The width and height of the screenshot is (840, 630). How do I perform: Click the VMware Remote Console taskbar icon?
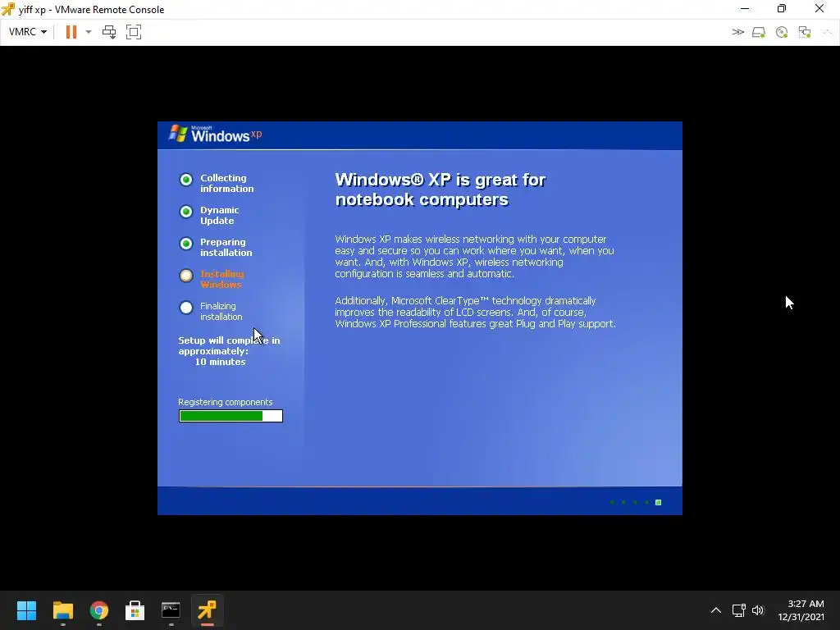point(207,610)
